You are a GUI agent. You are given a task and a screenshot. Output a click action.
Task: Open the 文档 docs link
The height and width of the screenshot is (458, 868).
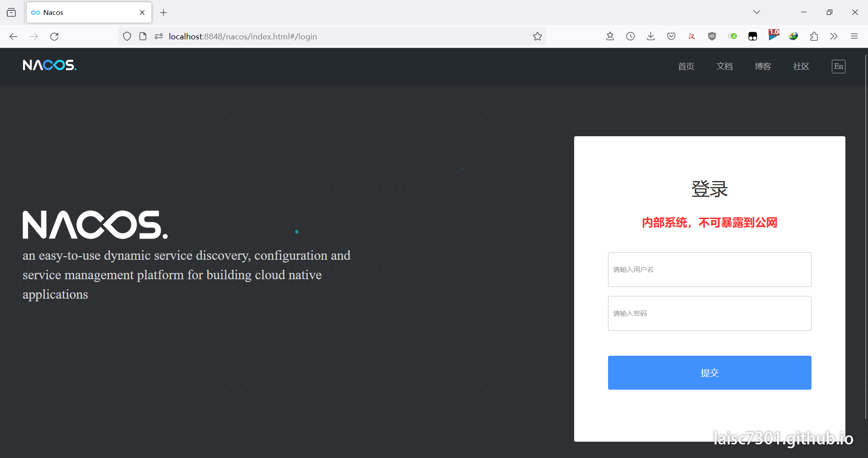click(x=724, y=66)
